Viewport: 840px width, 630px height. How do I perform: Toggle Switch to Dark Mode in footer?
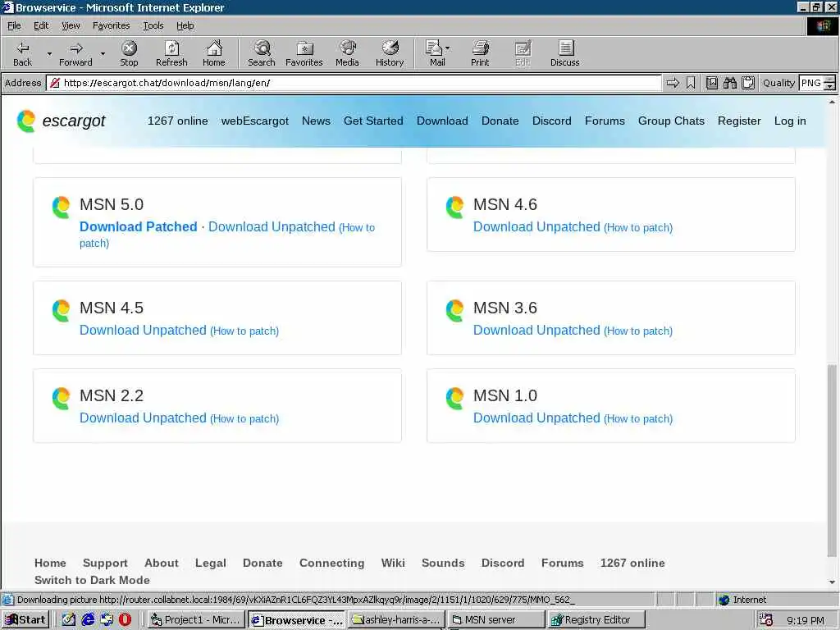(92, 580)
